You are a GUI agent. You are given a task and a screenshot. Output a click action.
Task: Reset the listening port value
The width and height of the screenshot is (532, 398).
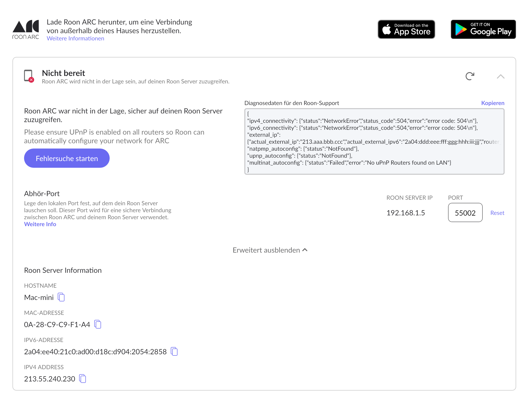[x=497, y=213]
